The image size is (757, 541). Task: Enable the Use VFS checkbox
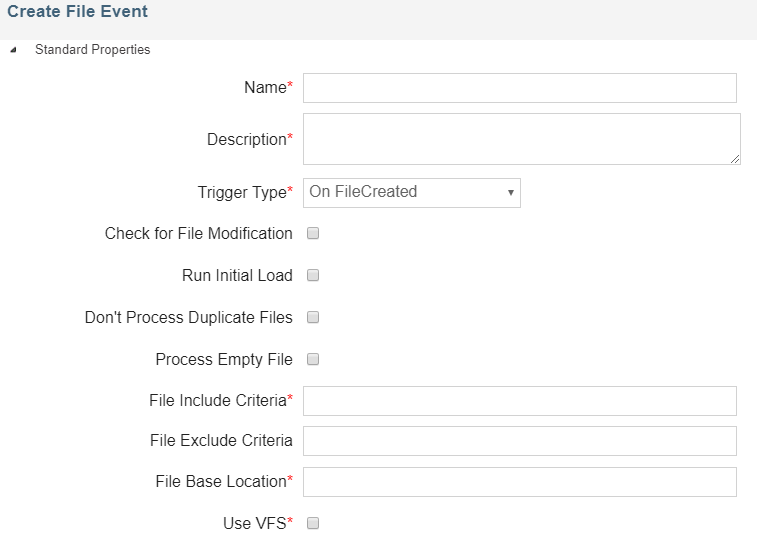[313, 523]
